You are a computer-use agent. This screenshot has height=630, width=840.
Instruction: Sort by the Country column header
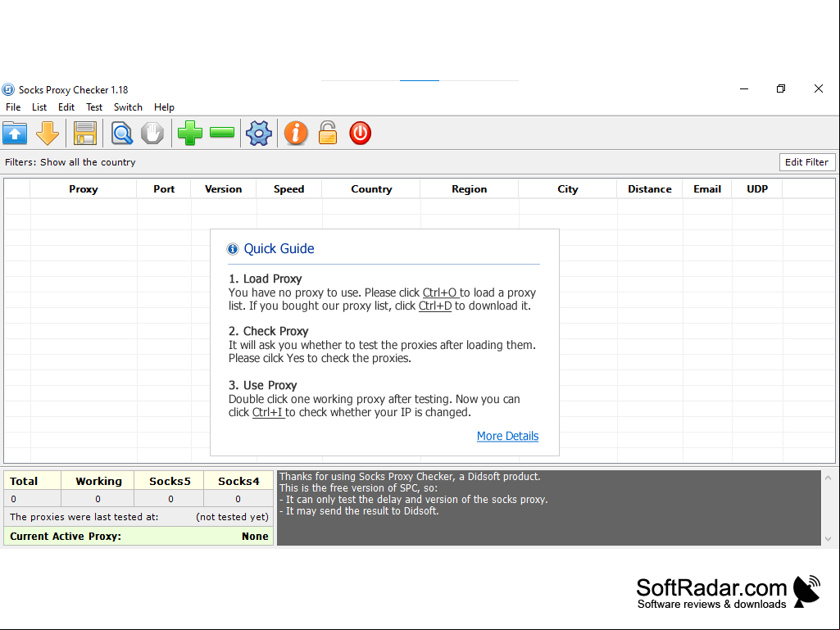coord(371,189)
